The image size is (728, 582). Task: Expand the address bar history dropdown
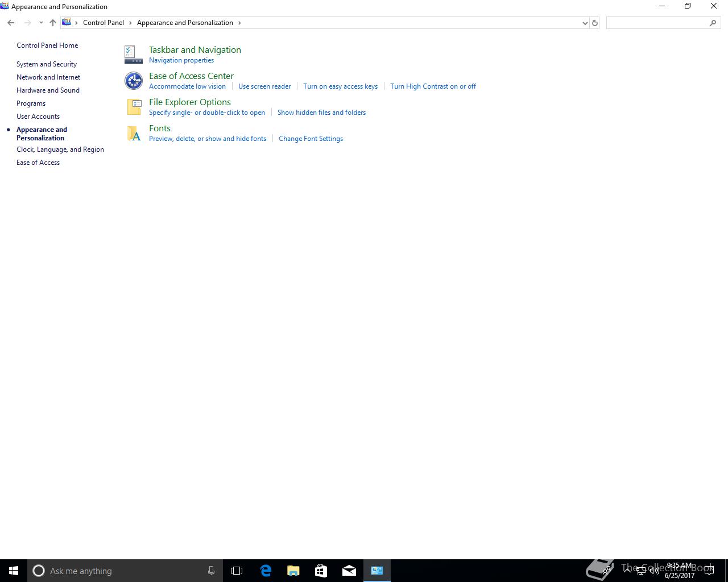coord(585,23)
